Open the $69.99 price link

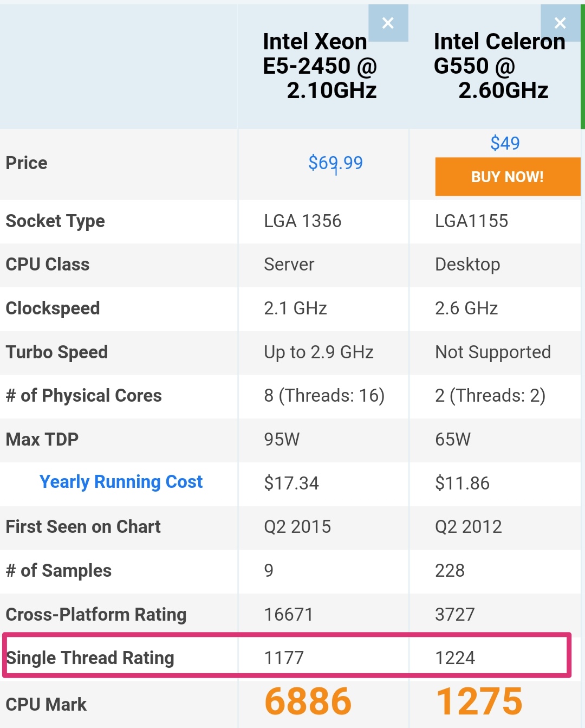[x=335, y=163]
